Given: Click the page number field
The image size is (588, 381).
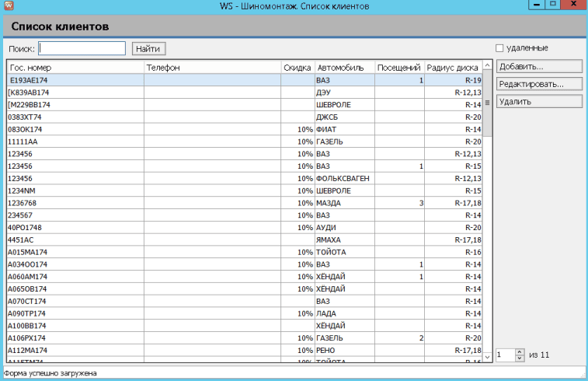Looking at the screenshot, I should click(505, 355).
